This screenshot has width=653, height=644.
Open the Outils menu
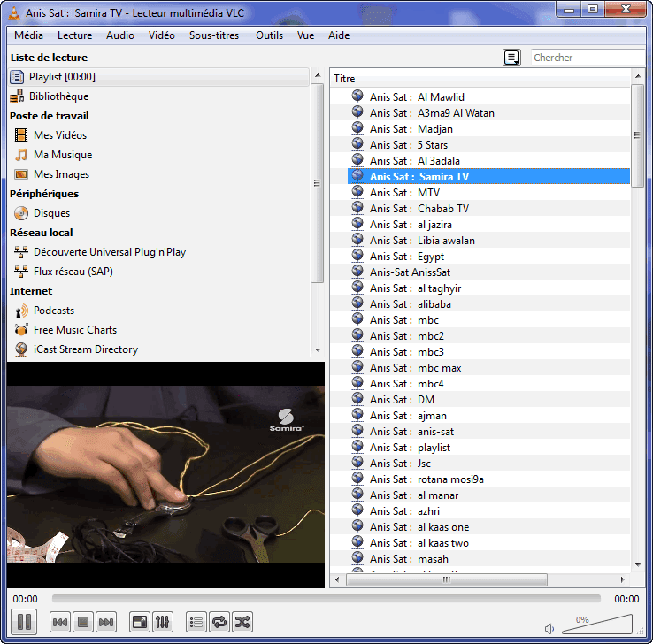[x=270, y=35]
